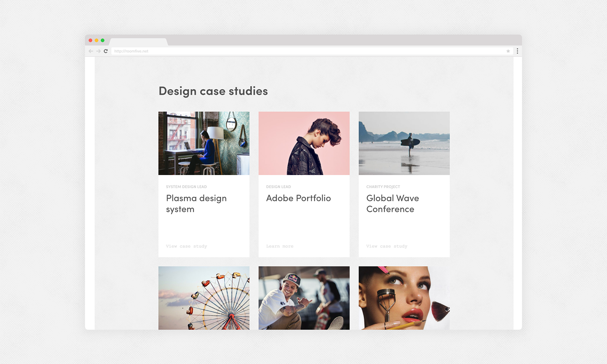Click the green maximize window button
This screenshot has height=364, width=607.
pos(103,40)
